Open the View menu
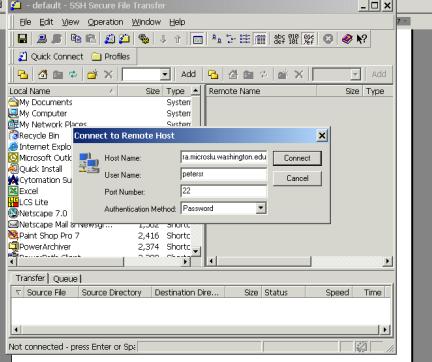 coord(70,22)
